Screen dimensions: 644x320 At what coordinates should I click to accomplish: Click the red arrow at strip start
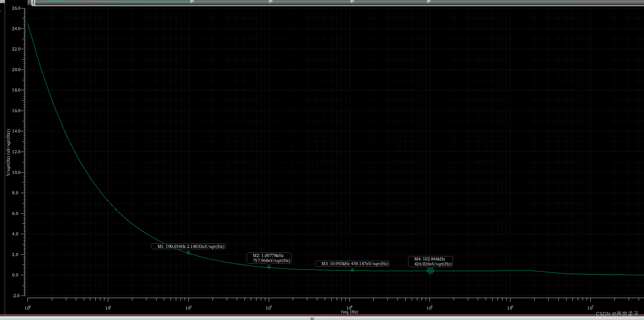click(29, 2)
